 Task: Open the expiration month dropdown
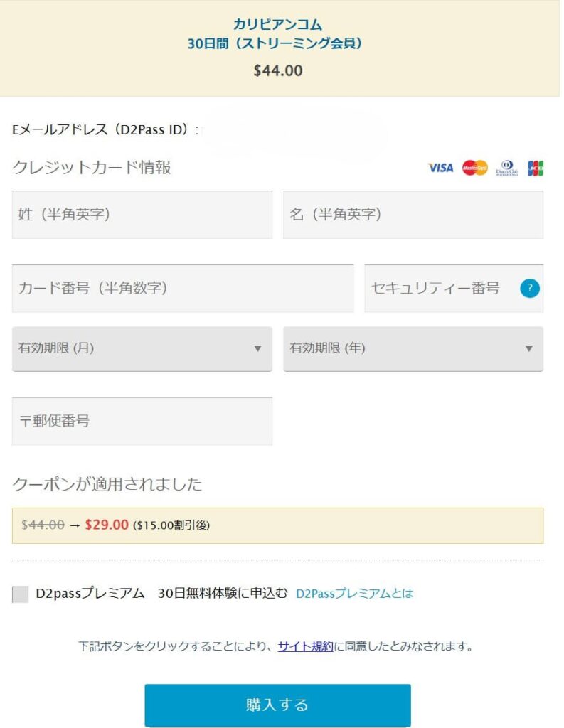[x=142, y=348]
